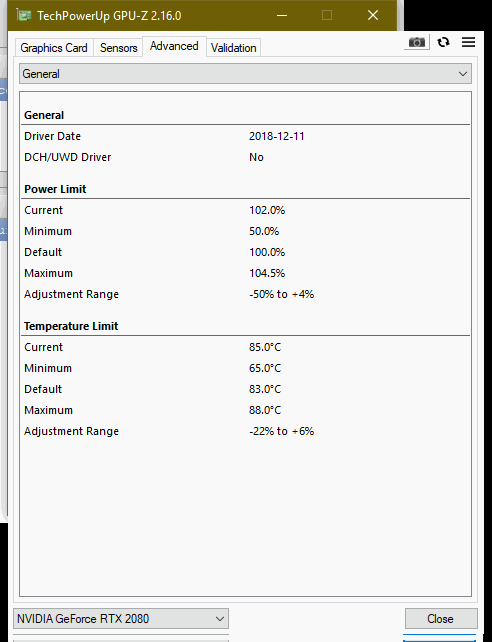492x642 pixels.
Task: Click the Temperature Limit section header
Action: 71,326
